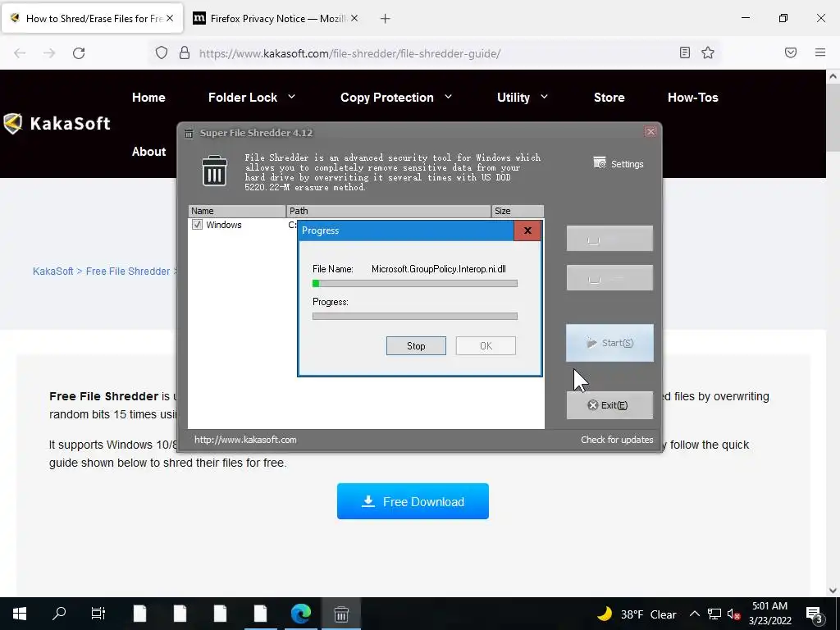840x630 pixels.
Task: Open the Windows Start menu
Action: [x=20, y=614]
